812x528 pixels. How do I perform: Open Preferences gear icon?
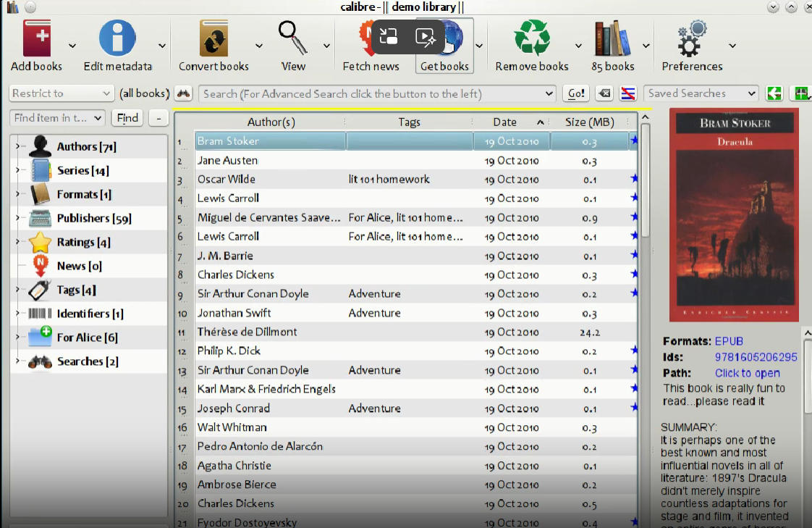point(692,38)
